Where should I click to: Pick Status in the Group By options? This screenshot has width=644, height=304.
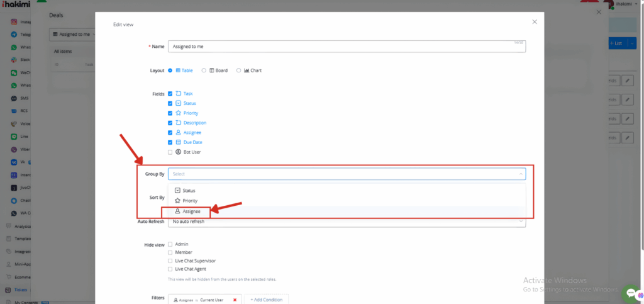point(188,190)
